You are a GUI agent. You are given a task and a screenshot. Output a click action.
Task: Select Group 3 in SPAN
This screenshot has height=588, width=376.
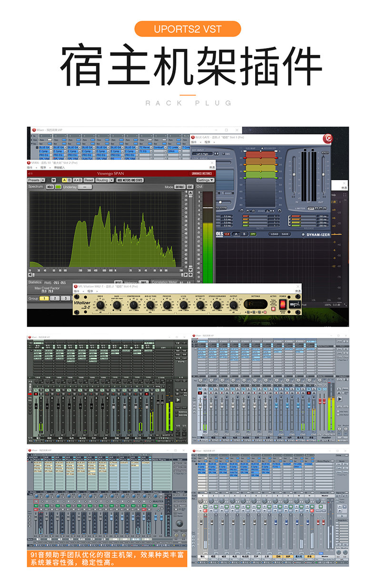(x=66, y=298)
